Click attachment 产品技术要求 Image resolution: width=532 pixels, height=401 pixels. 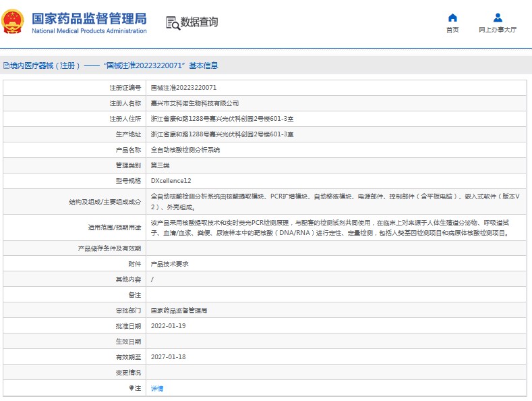[170, 264]
